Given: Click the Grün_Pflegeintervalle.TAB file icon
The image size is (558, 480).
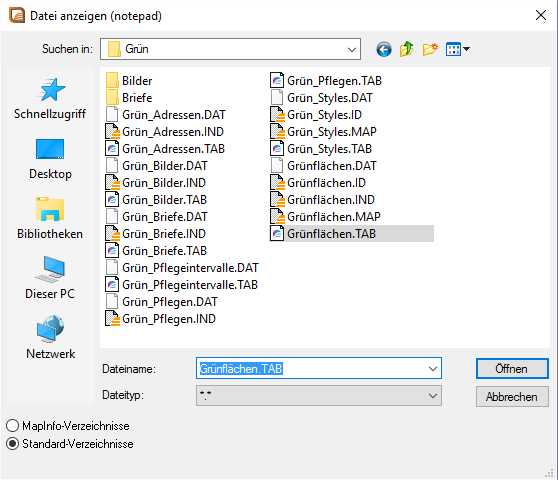Looking at the screenshot, I should [x=112, y=285].
